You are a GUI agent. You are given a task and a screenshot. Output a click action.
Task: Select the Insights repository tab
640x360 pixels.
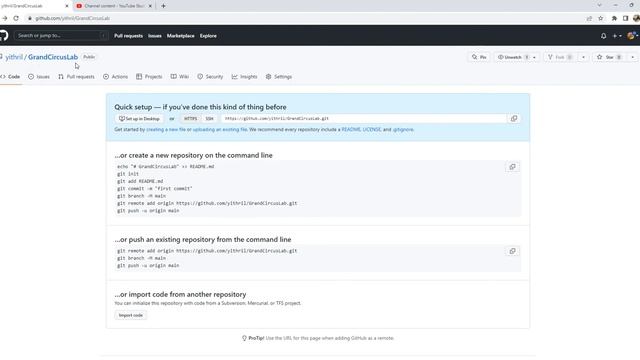pos(244,77)
